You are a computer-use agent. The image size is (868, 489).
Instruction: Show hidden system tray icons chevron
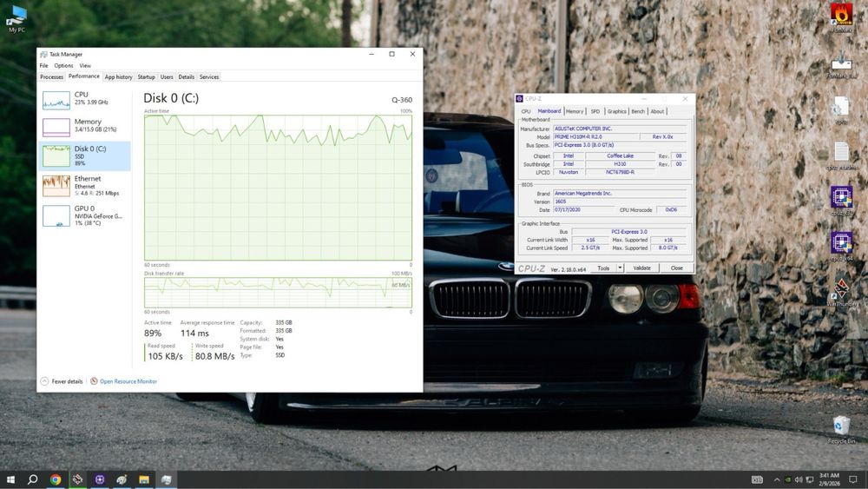pos(777,480)
